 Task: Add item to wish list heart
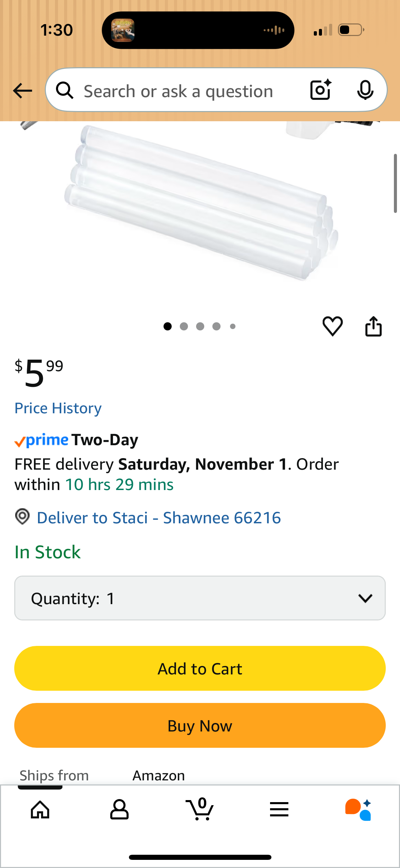[x=332, y=326]
